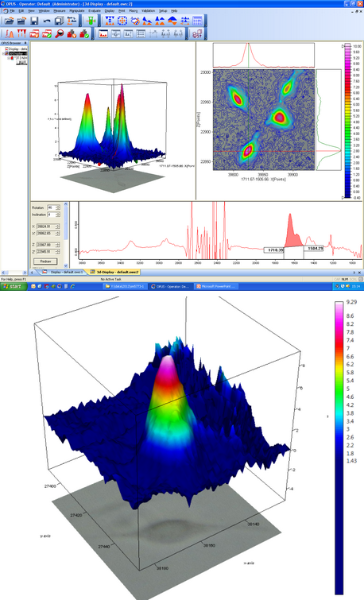This screenshot has width=364, height=600.
Task: Click the color scale bar beside contour map
Action: point(347,122)
